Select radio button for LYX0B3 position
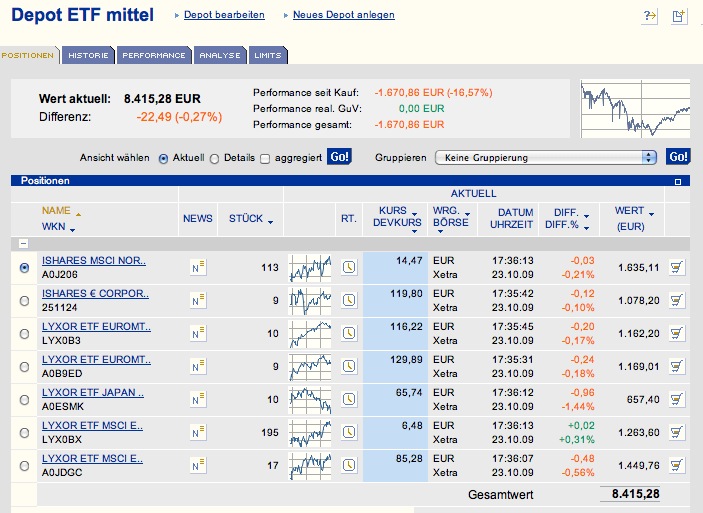703x513 pixels. tap(25, 334)
